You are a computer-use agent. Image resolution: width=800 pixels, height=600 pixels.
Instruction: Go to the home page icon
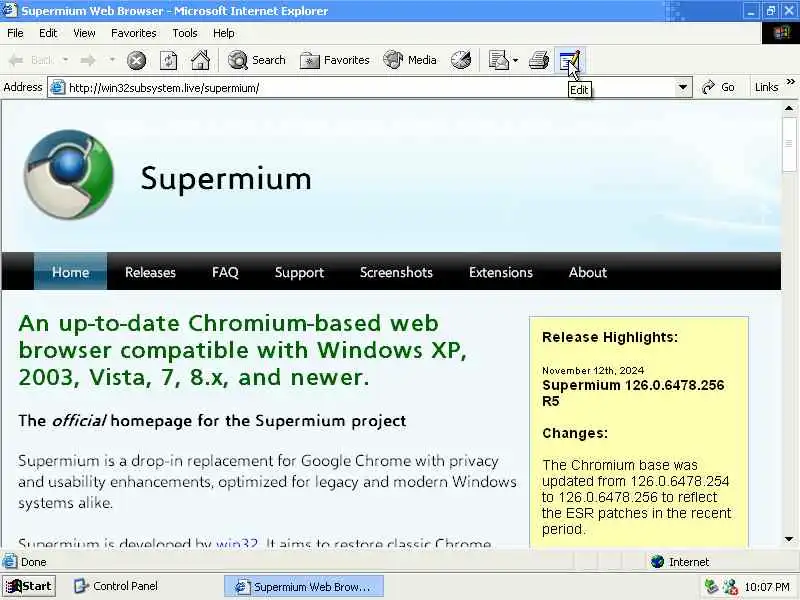[x=201, y=60]
